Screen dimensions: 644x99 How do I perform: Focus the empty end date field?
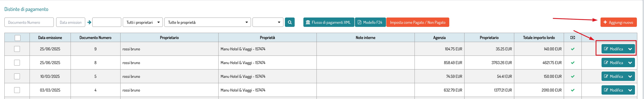(x=107, y=22)
